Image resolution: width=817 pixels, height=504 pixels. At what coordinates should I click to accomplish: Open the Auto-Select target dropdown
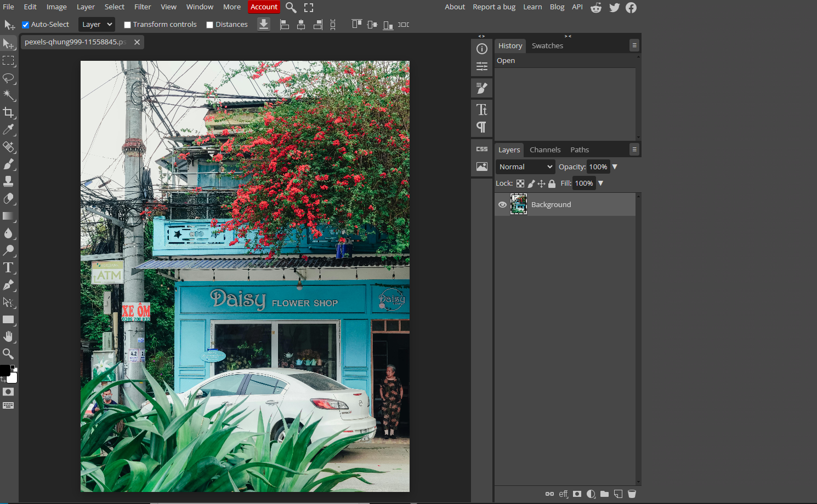click(x=97, y=24)
